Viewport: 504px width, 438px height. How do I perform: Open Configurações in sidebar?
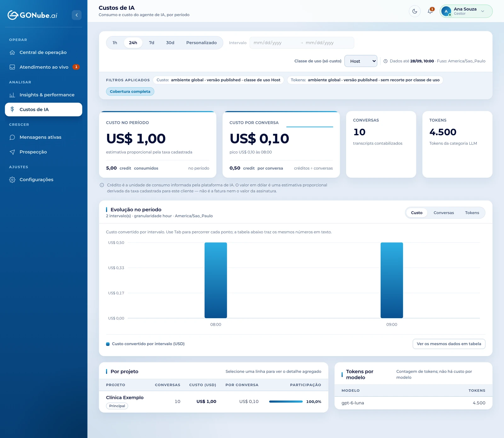point(43,180)
